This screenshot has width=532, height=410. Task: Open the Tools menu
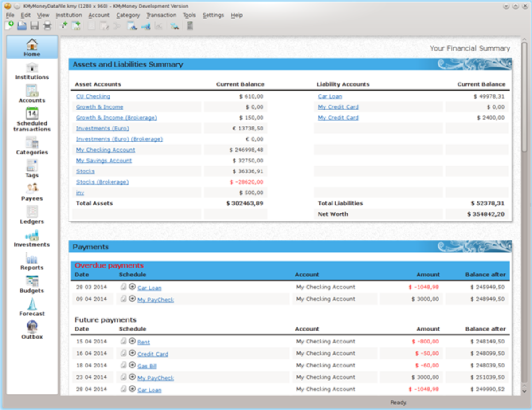pyautogui.click(x=189, y=15)
